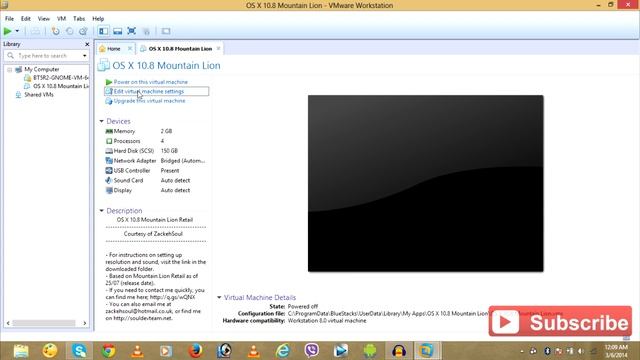The width and height of the screenshot is (640, 360).
Task: Click the console view toolbar icon
Action: (x=166, y=31)
